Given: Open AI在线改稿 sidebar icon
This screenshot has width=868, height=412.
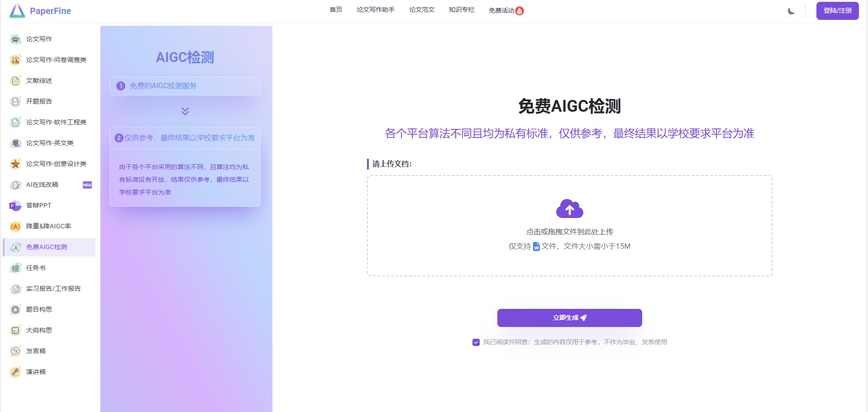Looking at the screenshot, I should tap(15, 185).
